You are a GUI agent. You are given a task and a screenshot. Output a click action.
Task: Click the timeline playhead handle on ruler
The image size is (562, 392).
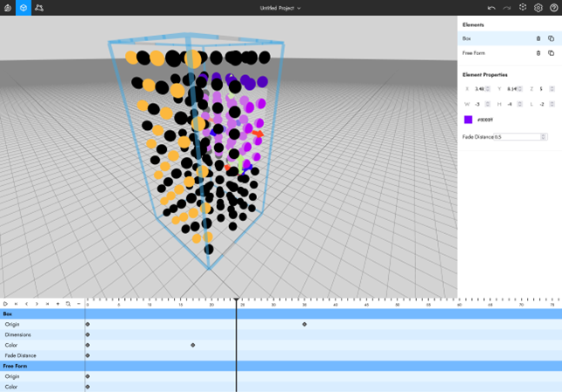click(236, 299)
